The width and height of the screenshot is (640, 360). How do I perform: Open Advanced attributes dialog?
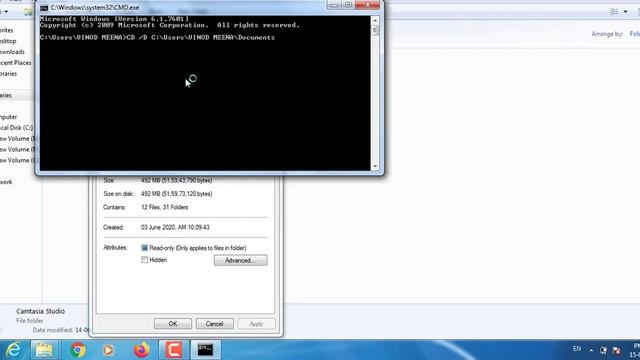tap(240, 260)
